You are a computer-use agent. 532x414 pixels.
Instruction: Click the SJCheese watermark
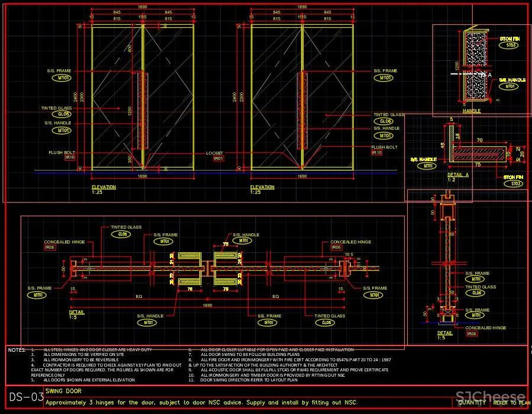tap(491, 397)
